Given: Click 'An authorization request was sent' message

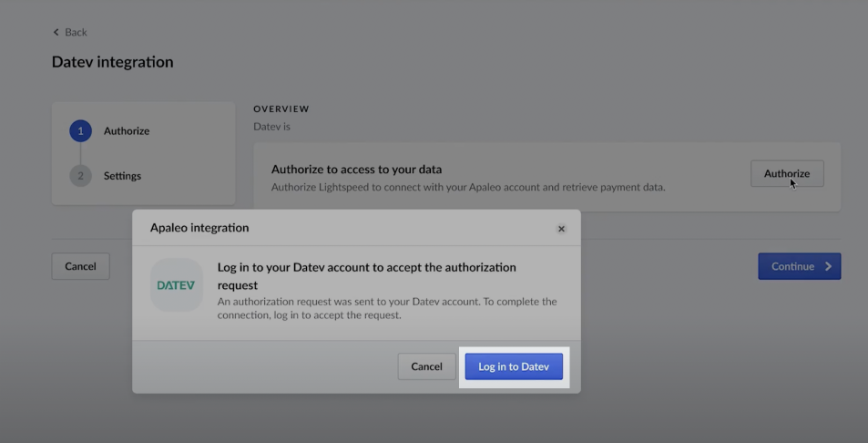Looking at the screenshot, I should (x=387, y=308).
